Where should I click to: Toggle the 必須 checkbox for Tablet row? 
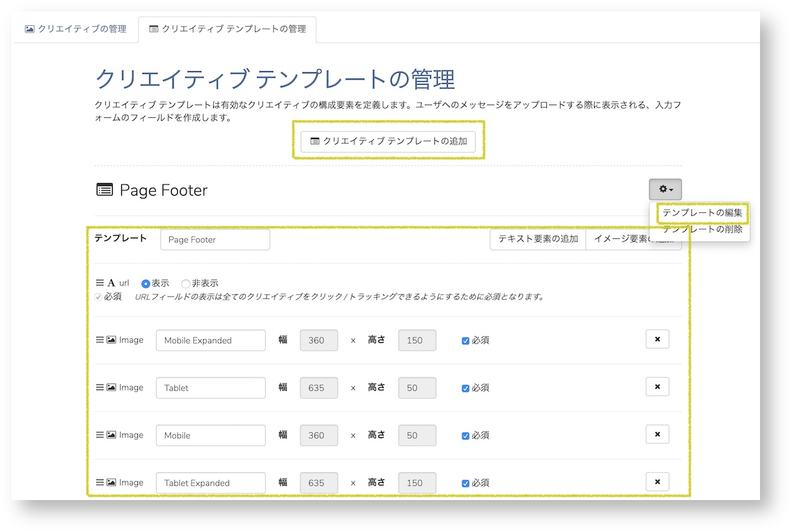tap(465, 388)
